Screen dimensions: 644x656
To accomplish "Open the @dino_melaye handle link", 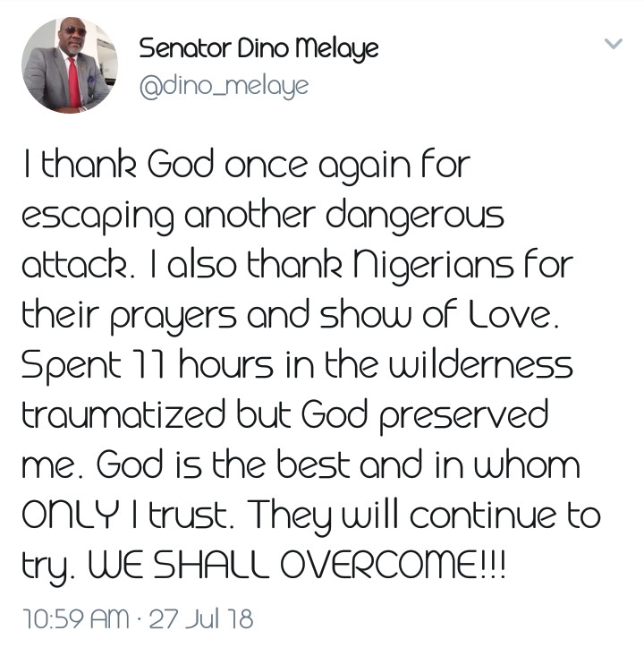I will (x=224, y=87).
